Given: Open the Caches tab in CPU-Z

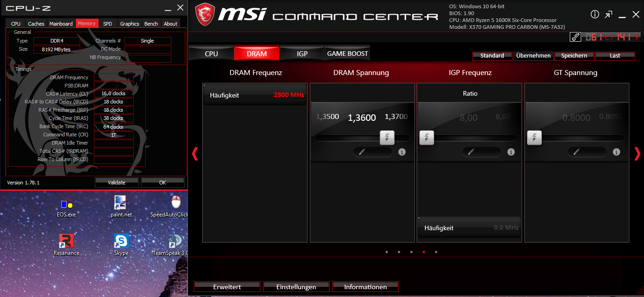Looking at the screenshot, I should [36, 23].
